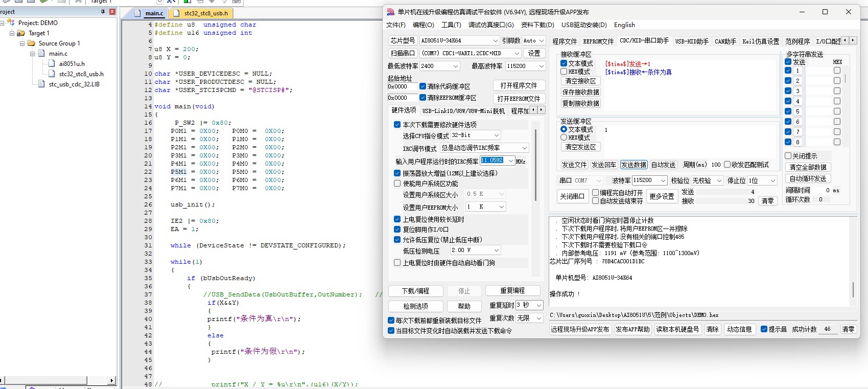This screenshot has width=868, height=389.
Task: Toggle 清除代码缓冲区 checkbox
Action: click(x=423, y=86)
